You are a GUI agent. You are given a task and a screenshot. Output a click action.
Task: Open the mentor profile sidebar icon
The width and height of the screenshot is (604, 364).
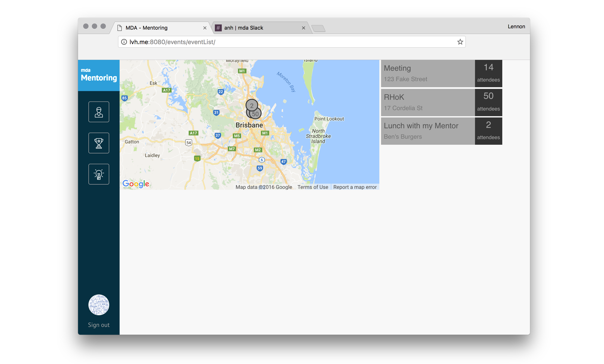coord(98,112)
